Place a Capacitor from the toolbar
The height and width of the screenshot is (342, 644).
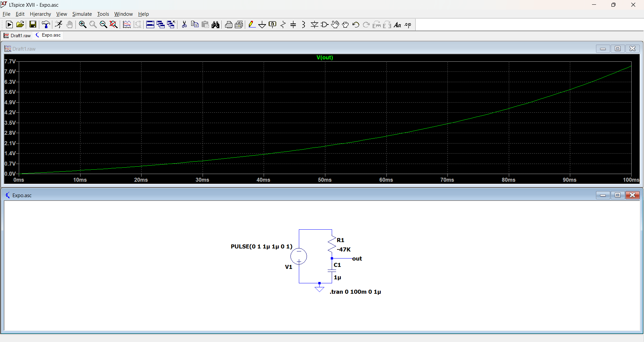click(293, 24)
